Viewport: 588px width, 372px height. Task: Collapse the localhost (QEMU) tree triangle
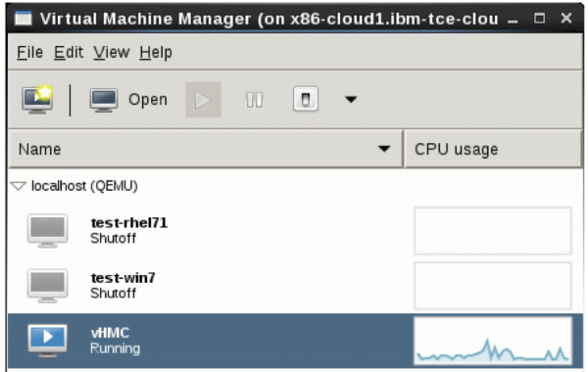click(19, 186)
